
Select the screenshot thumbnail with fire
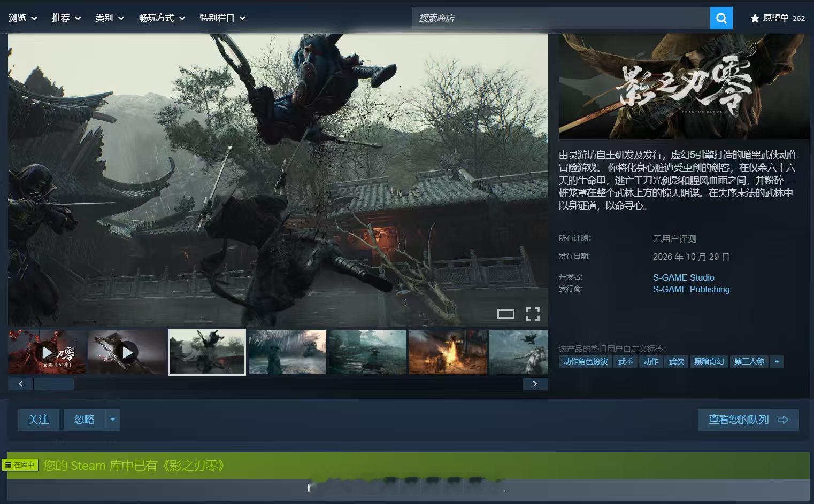pos(448,352)
